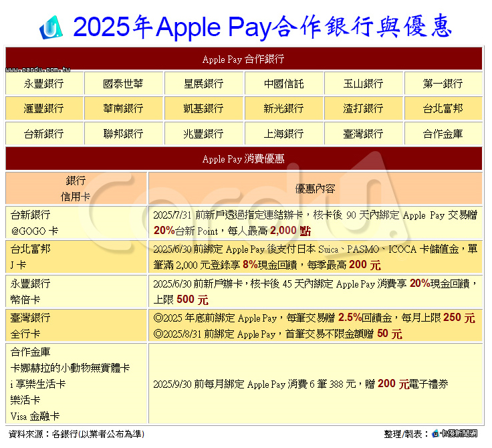
Task: Click the Apple Pay 消費優惠 header bar
Action: click(x=244, y=158)
